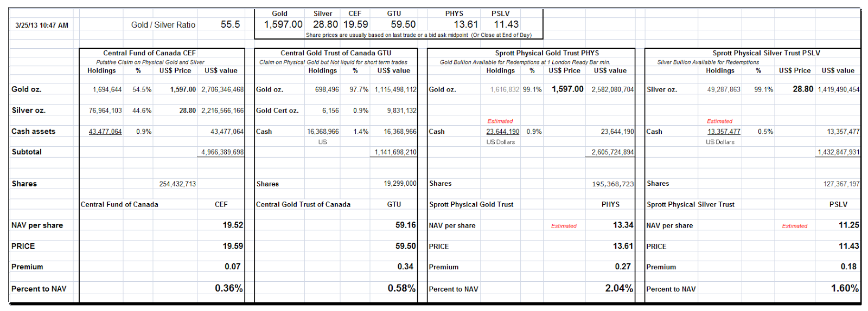Select CEF silver percentage 44.6%
The width and height of the screenshot is (868, 311).
point(142,111)
